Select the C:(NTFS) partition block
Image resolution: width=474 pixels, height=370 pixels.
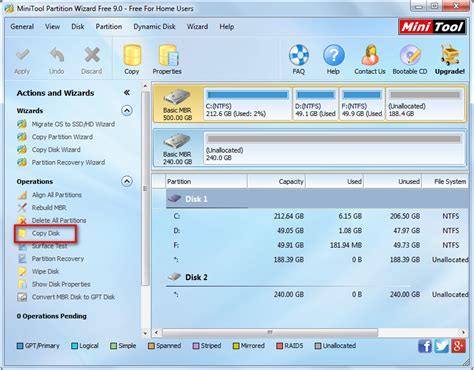coord(248,104)
